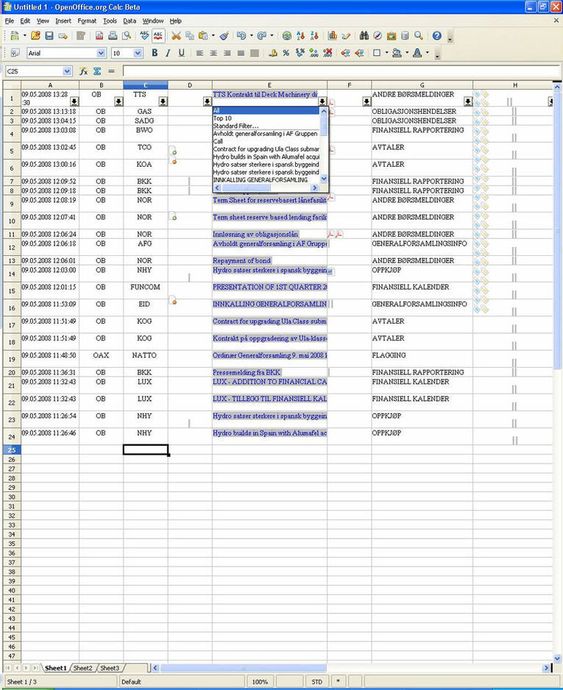Open the Function Wizard fx icon
This screenshot has height=690, width=563.
83,71
